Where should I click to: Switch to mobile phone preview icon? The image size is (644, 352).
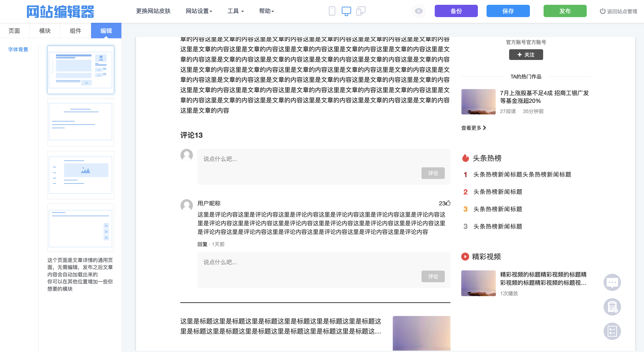point(332,11)
